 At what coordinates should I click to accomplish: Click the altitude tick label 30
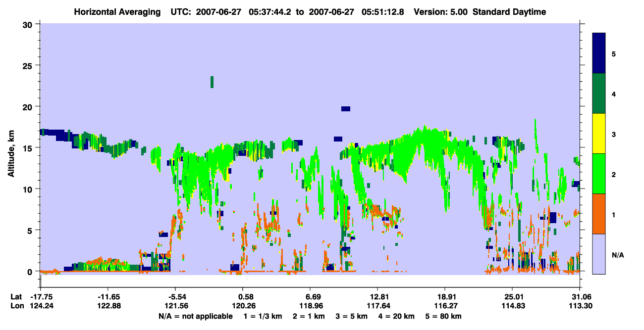[x=28, y=24]
